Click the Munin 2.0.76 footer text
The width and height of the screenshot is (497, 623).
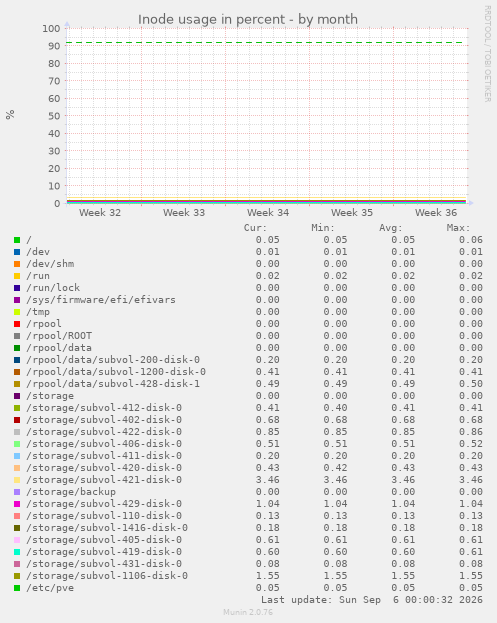[248, 612]
